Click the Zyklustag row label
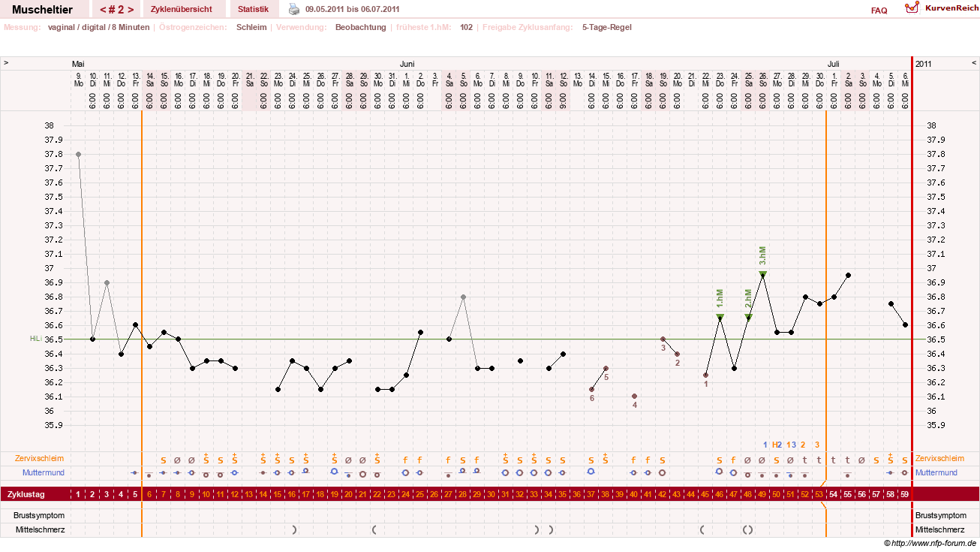The image size is (980, 552). point(26,494)
